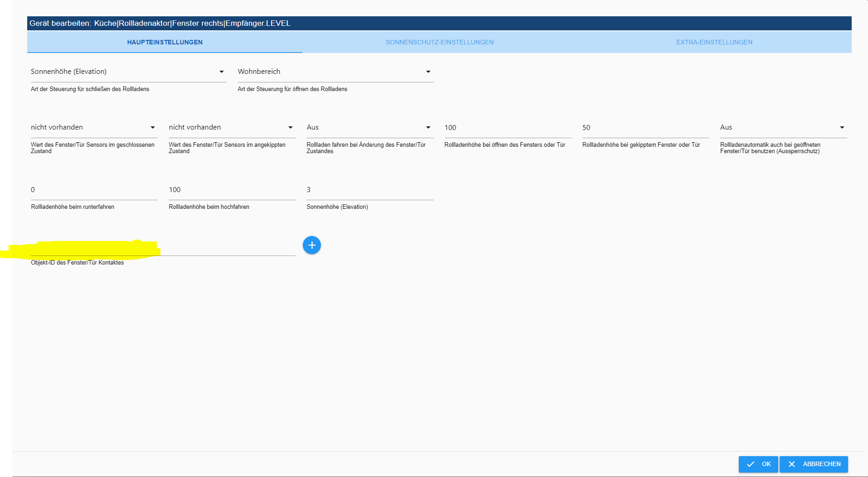This screenshot has height=477, width=868.
Task: Cancel with the Abbrechen button
Action: (x=814, y=464)
